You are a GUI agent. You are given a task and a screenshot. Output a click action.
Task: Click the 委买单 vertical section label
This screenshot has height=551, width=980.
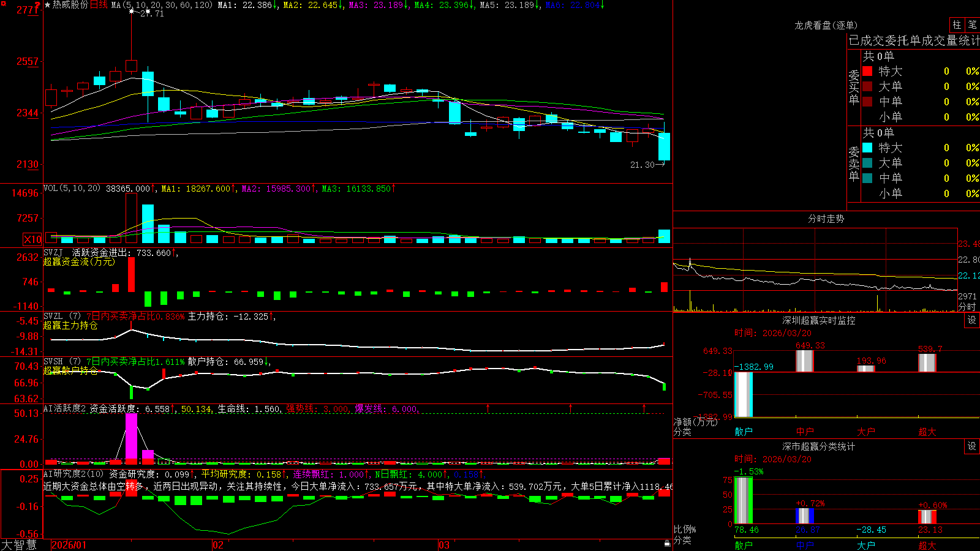854,88
